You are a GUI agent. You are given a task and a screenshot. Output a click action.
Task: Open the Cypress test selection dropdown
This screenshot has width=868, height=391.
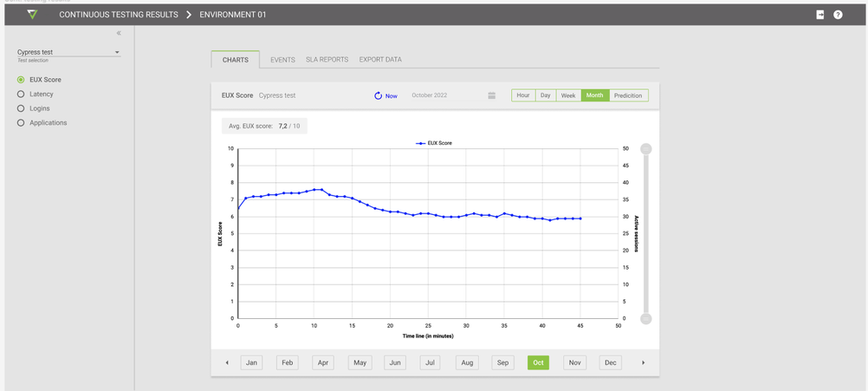68,53
